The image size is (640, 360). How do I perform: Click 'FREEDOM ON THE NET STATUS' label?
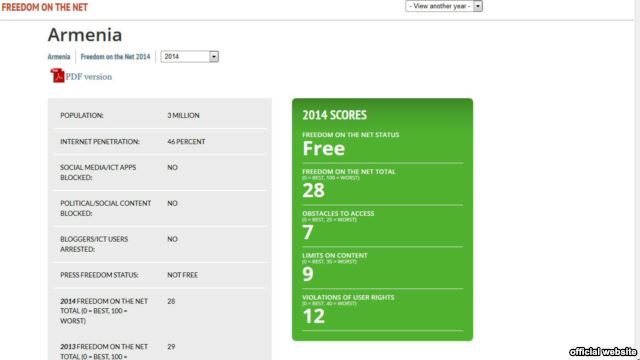(x=351, y=135)
